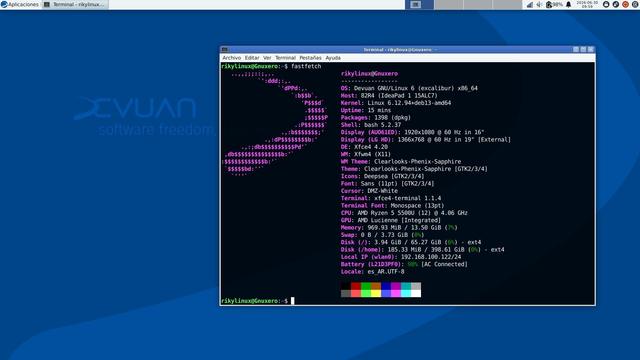Viewport: 640px width, 360px height.
Task: Click the red log out action icon
Action: pos(625,4)
